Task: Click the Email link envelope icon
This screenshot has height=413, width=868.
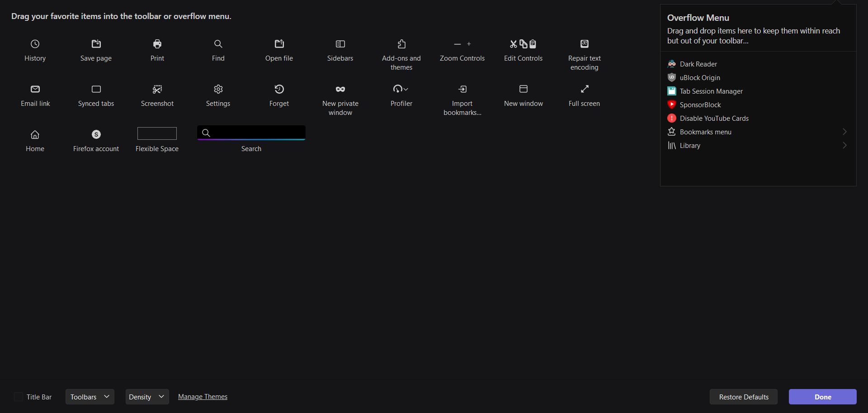Action: (x=35, y=89)
